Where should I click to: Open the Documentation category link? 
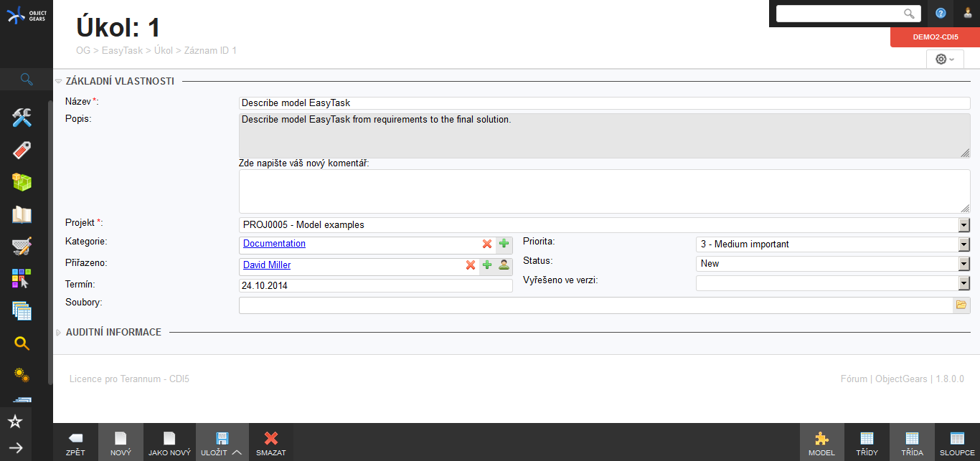[274, 244]
